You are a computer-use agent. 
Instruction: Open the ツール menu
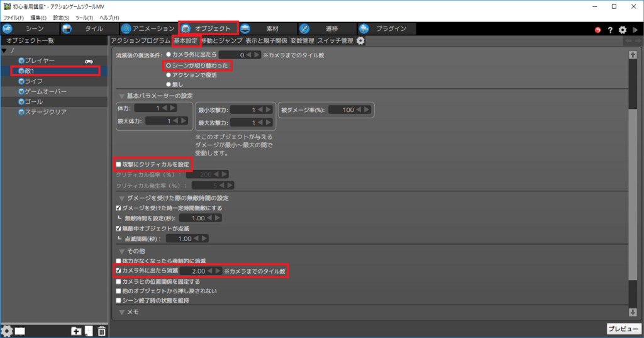84,18
